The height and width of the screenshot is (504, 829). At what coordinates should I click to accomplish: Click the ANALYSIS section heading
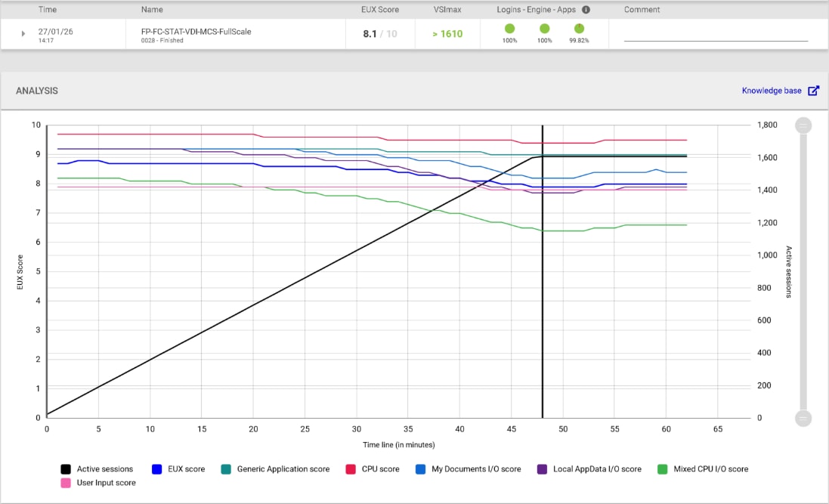pyautogui.click(x=37, y=91)
